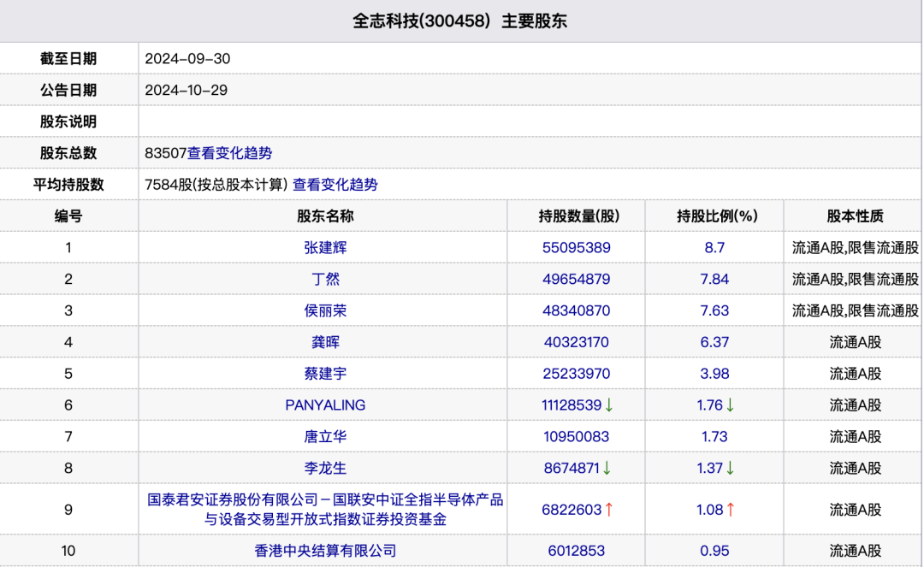Click shareholding ratio 1.08
The height and width of the screenshot is (567, 924).
(709, 510)
